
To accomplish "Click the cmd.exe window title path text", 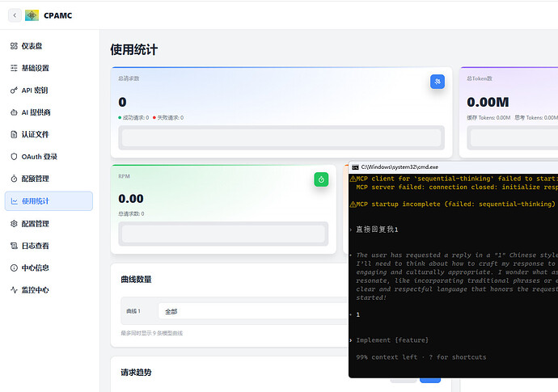I will tap(399, 167).
